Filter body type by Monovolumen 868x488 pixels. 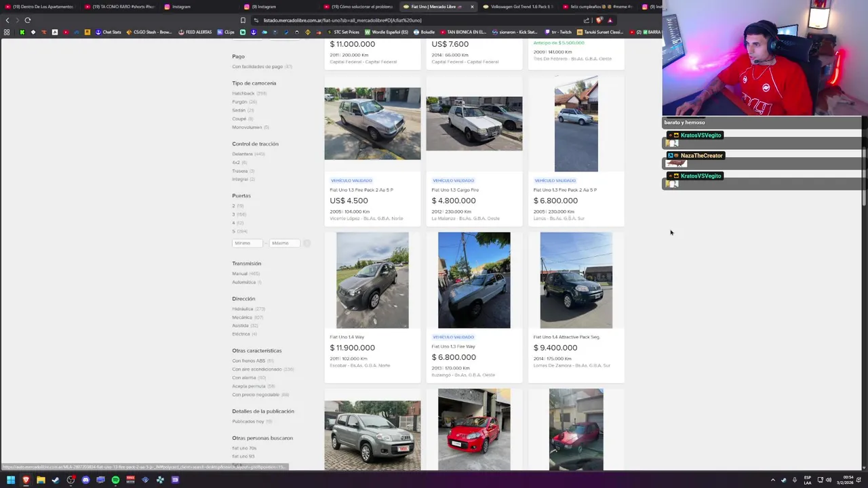coord(250,127)
